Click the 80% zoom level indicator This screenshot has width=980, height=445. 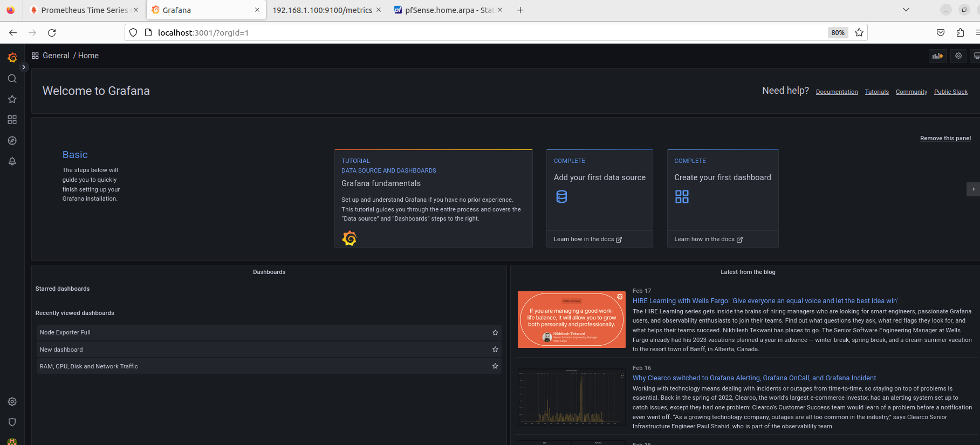[838, 32]
